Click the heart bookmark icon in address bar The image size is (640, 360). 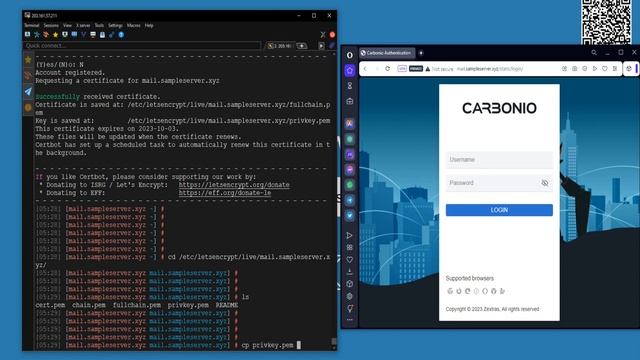click(x=604, y=69)
